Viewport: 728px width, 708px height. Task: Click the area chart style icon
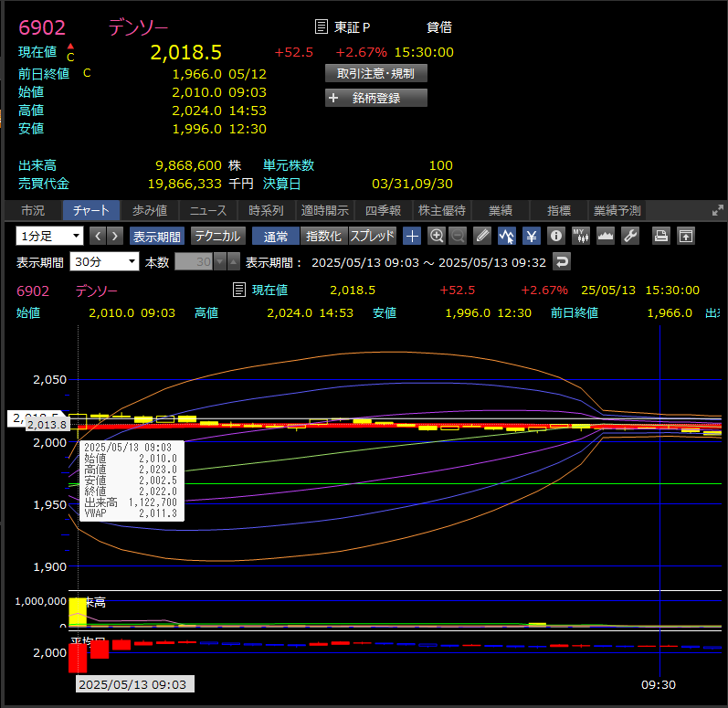[x=605, y=236]
